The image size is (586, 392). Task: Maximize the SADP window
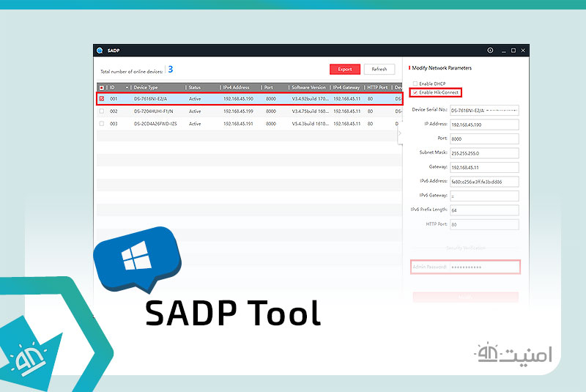[x=513, y=51]
